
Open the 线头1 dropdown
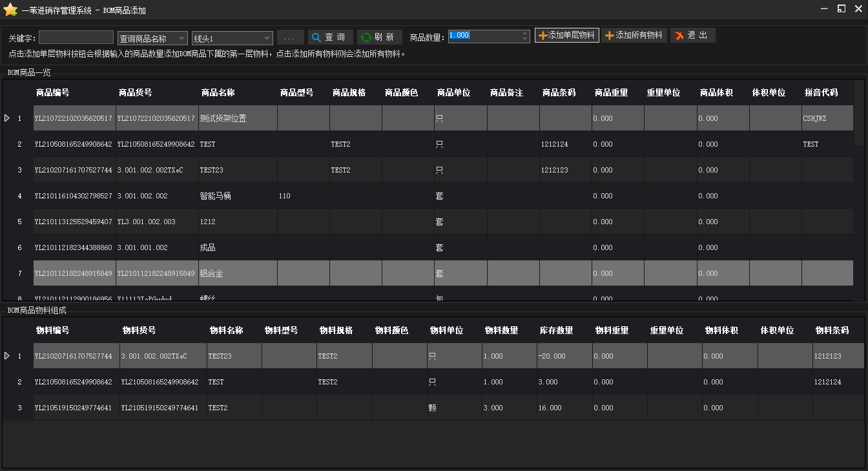[x=267, y=39]
